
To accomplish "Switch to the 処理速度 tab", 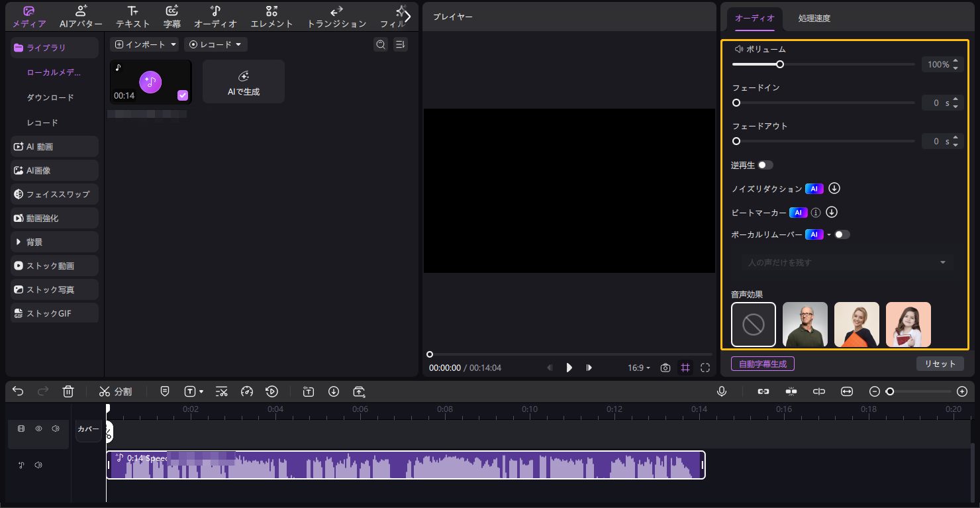I will tap(814, 18).
